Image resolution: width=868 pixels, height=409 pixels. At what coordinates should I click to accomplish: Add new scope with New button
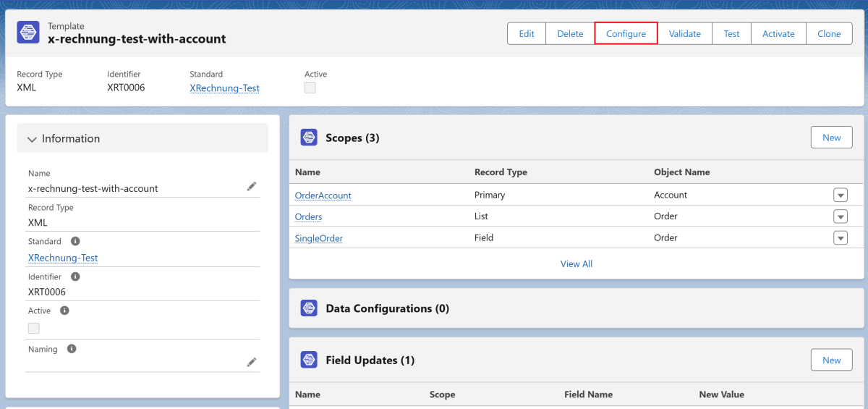click(x=831, y=138)
